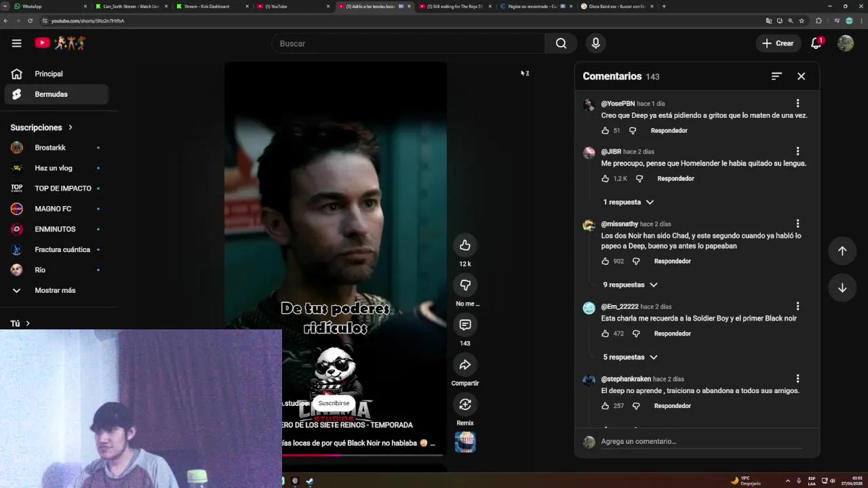Click the search magnifier button
The width and height of the screenshot is (868, 488).
coord(561,43)
